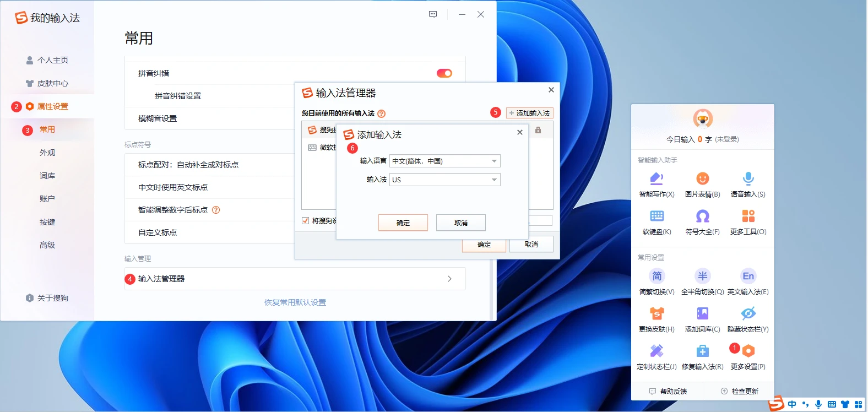This screenshot has height=412, width=868.
Task: Open 关于搜狗 about page
Action: (x=47, y=298)
